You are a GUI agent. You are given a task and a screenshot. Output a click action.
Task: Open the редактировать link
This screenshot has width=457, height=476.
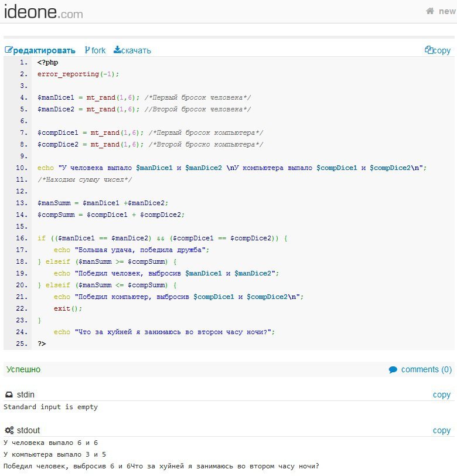[x=44, y=50]
